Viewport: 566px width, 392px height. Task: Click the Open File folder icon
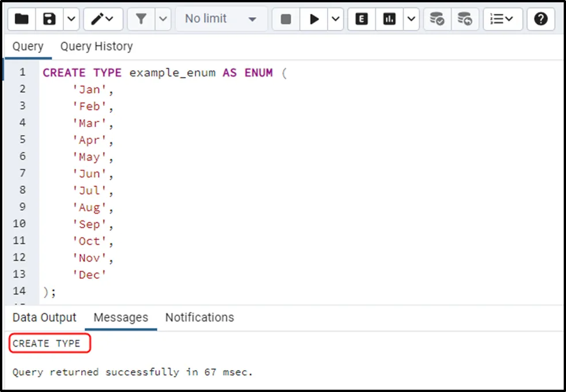[22, 19]
